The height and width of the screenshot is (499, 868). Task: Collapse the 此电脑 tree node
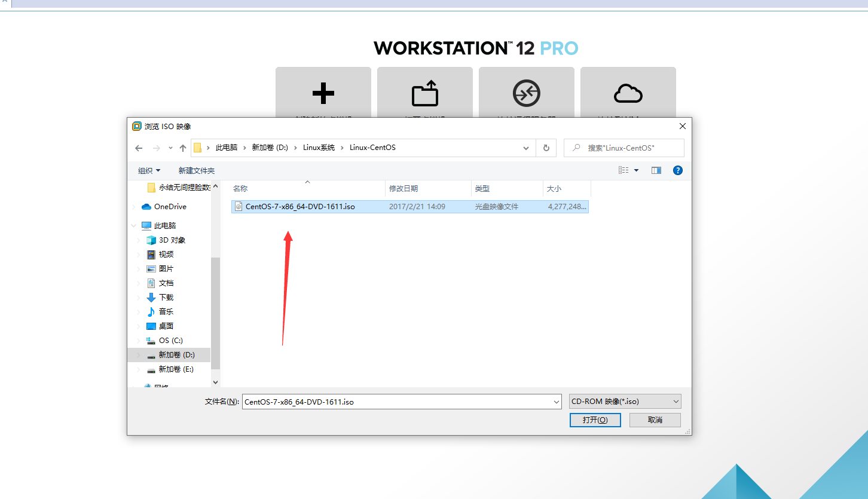click(x=133, y=226)
